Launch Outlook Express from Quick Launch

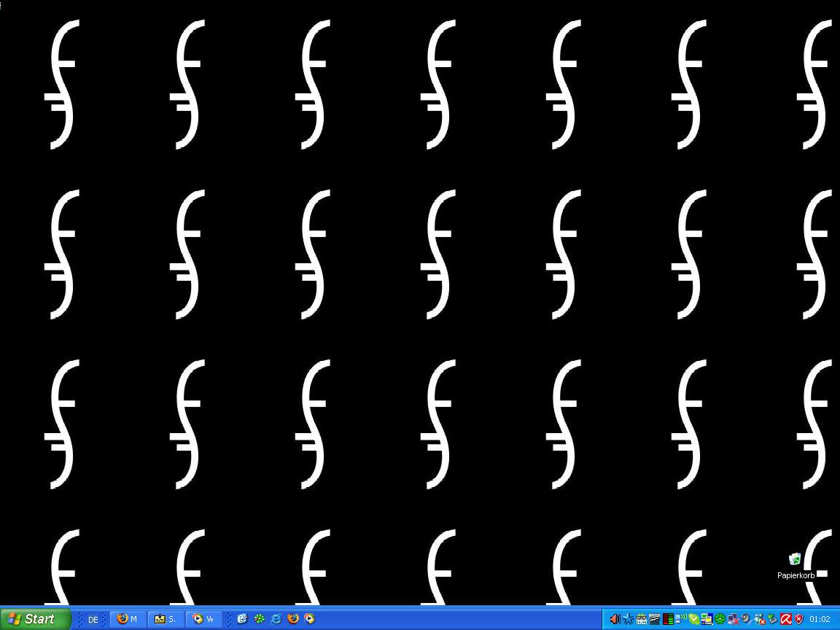click(242, 619)
